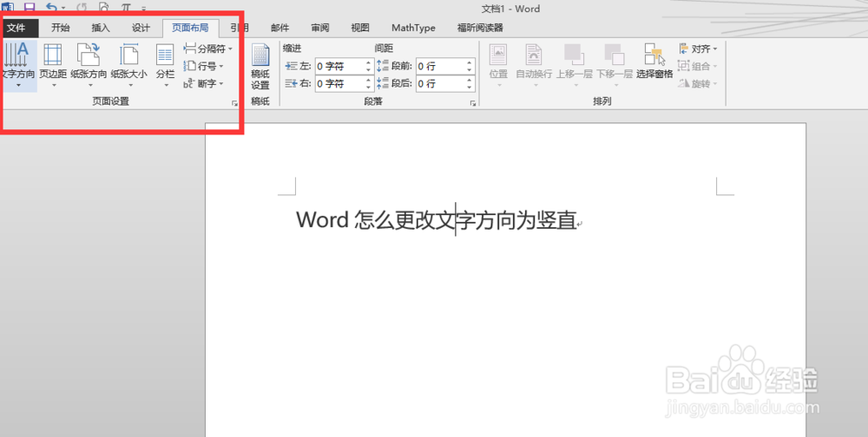
Task: Switch to the 视图 View tab
Action: tap(360, 28)
